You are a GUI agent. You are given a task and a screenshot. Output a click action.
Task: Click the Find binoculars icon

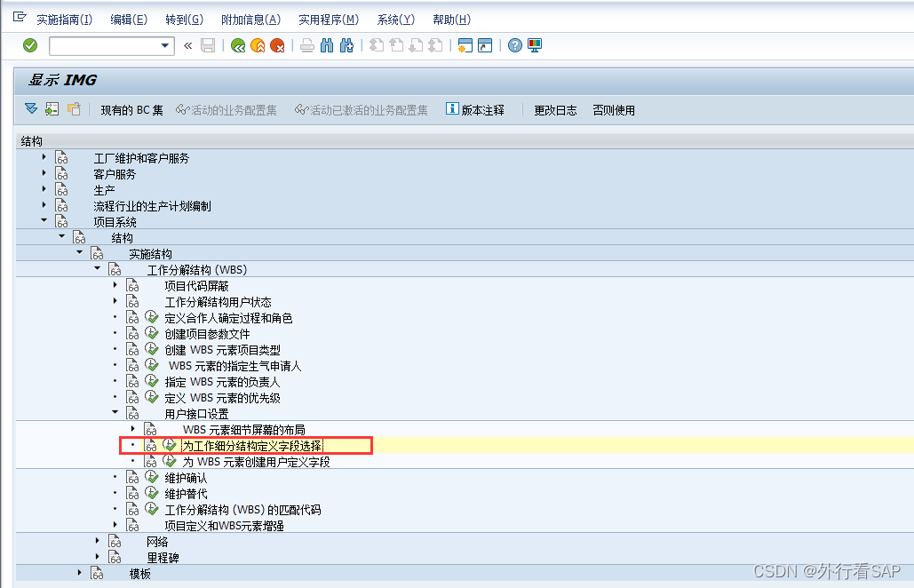[327, 45]
